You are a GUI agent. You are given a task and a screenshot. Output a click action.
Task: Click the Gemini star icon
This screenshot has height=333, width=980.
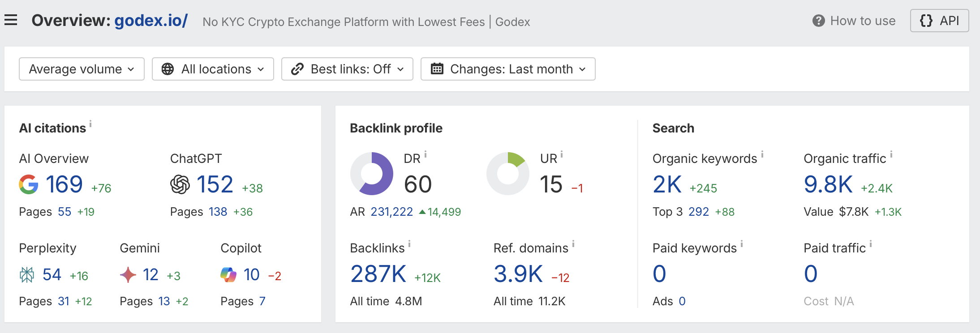pyautogui.click(x=128, y=275)
